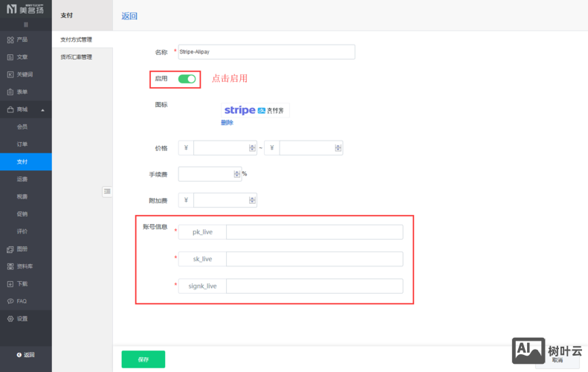
Task: Toggle the 启用 switch
Action: pos(187,79)
